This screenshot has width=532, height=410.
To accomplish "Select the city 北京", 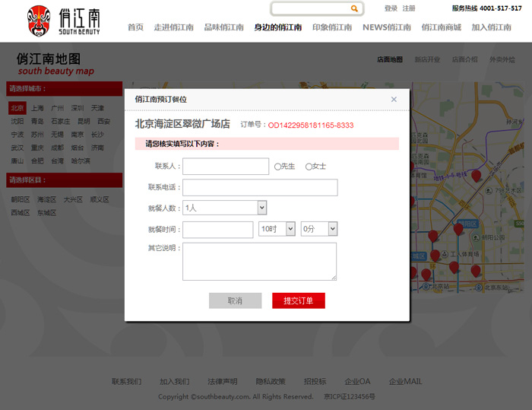I will 17,108.
